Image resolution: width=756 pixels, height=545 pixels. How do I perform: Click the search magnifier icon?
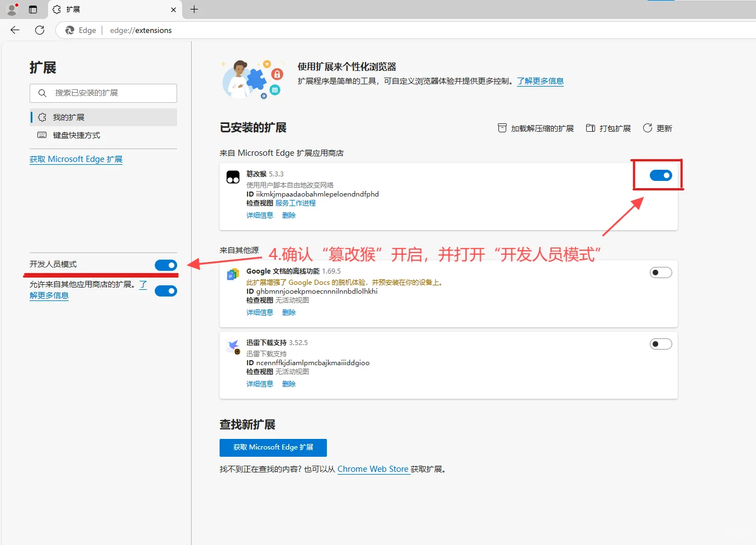tap(42, 93)
